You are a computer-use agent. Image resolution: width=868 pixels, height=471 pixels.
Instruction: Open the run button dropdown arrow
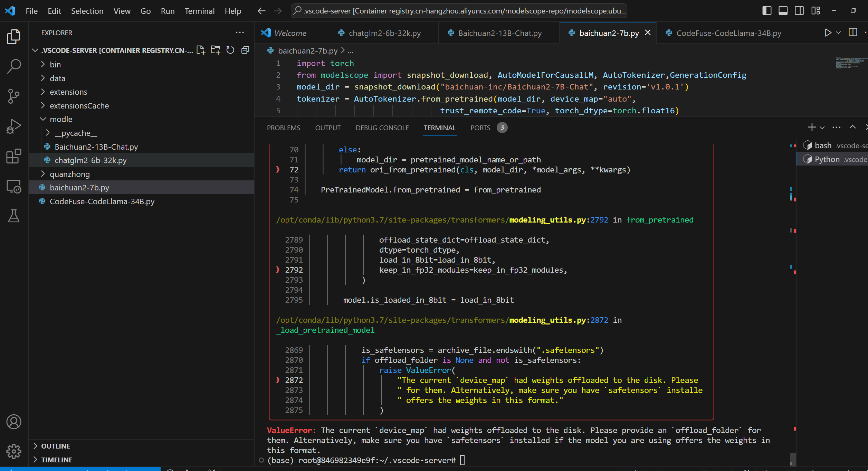tap(838, 33)
